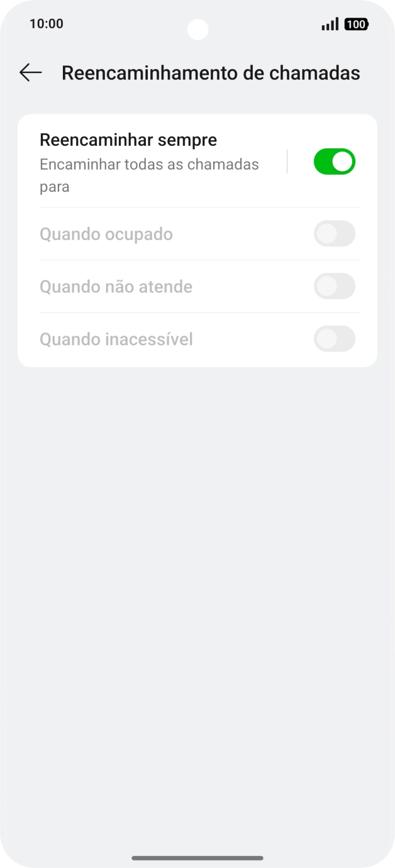The width and height of the screenshot is (395, 868).
Task: Click the Reencaminhar sempre heading text
Action: pos(128,140)
